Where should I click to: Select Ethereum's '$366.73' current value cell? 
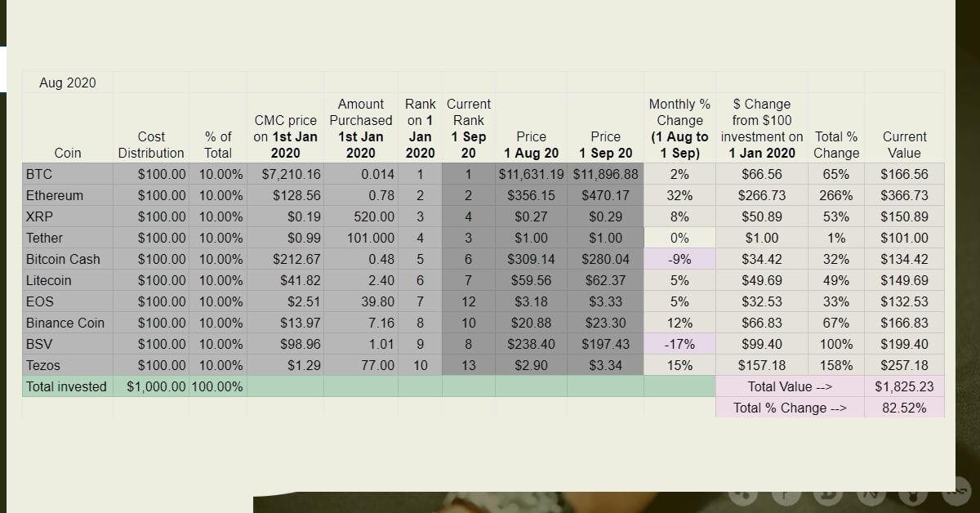[904, 195]
